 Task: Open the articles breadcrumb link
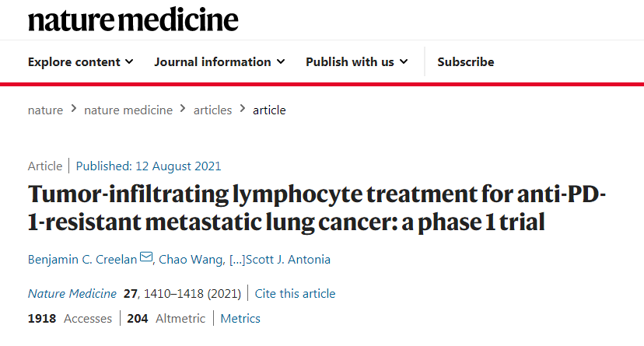pos(212,110)
